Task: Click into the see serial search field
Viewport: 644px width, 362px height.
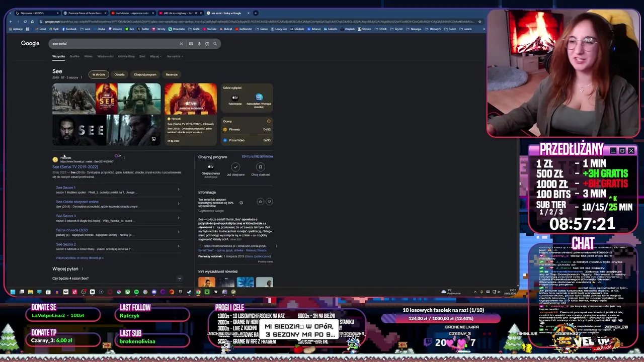Action: coord(115,44)
